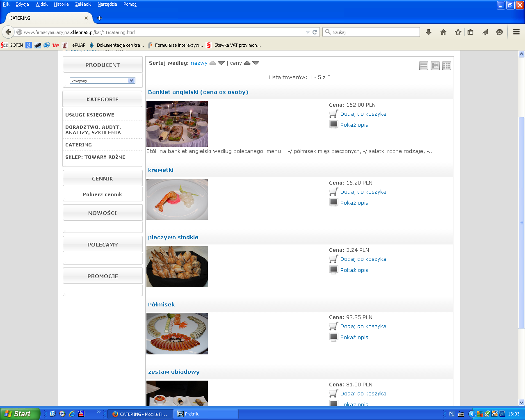525x420 pixels.
Task: Open the zestaw obiadowy product title
Action: click(x=174, y=372)
